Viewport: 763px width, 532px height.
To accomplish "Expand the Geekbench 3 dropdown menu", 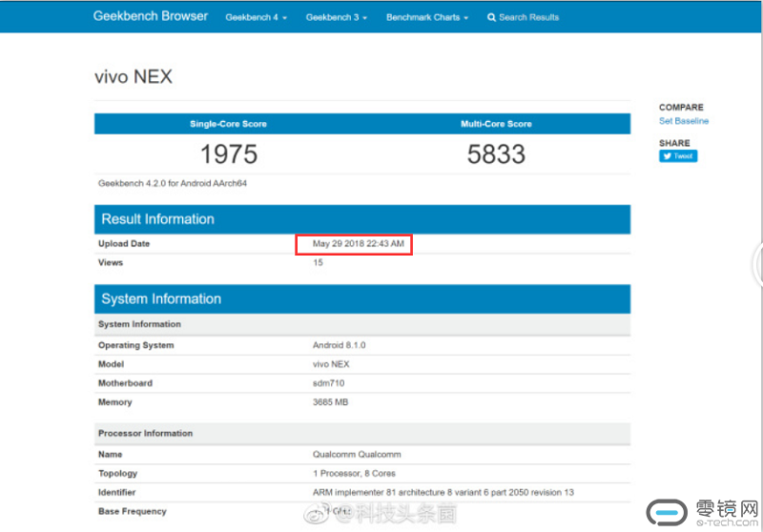I will tap(337, 17).
